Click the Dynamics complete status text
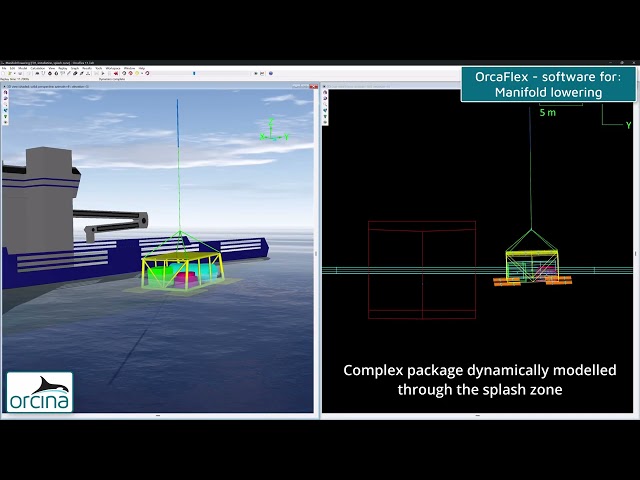 pos(112,79)
